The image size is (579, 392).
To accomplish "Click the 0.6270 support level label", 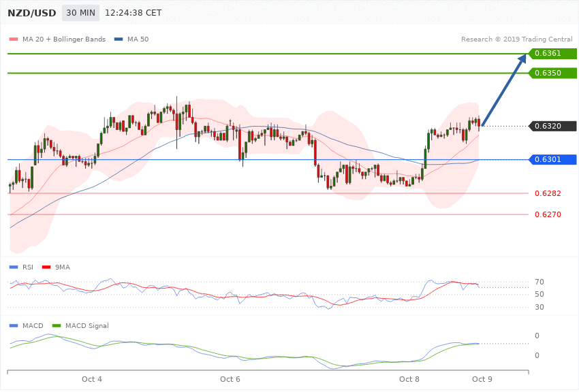I will click(x=548, y=214).
